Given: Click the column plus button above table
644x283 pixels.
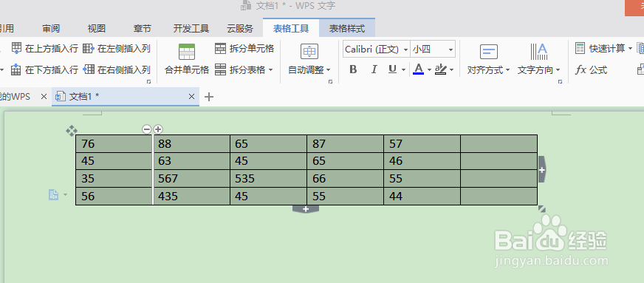Looking at the screenshot, I should (x=158, y=129).
